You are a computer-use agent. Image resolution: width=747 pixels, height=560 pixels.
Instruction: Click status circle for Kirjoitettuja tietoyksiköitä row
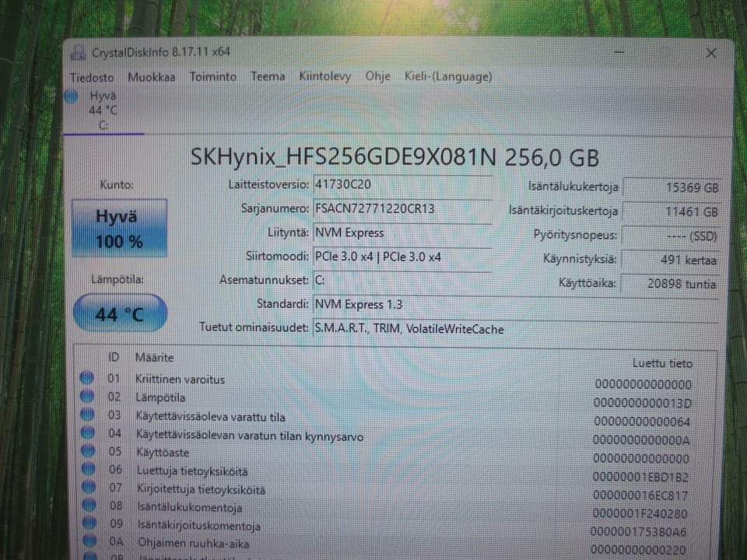click(x=89, y=487)
